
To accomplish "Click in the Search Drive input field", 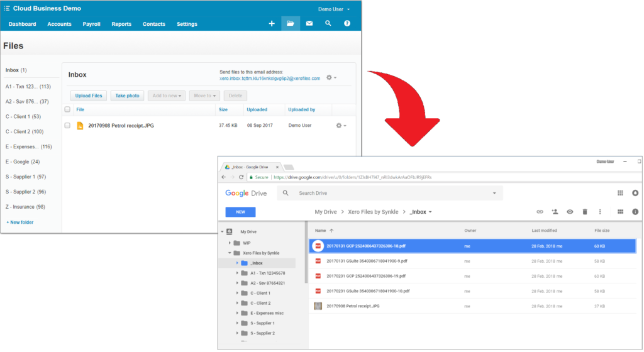I will 390,193.
